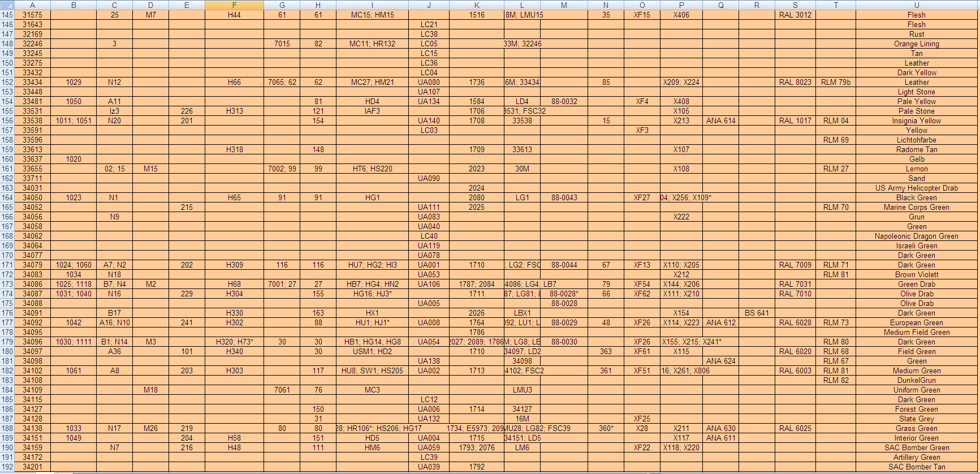Click the Select All corner button
Image resolution: width=980 pixels, height=474 pixels.
click(7, 5)
